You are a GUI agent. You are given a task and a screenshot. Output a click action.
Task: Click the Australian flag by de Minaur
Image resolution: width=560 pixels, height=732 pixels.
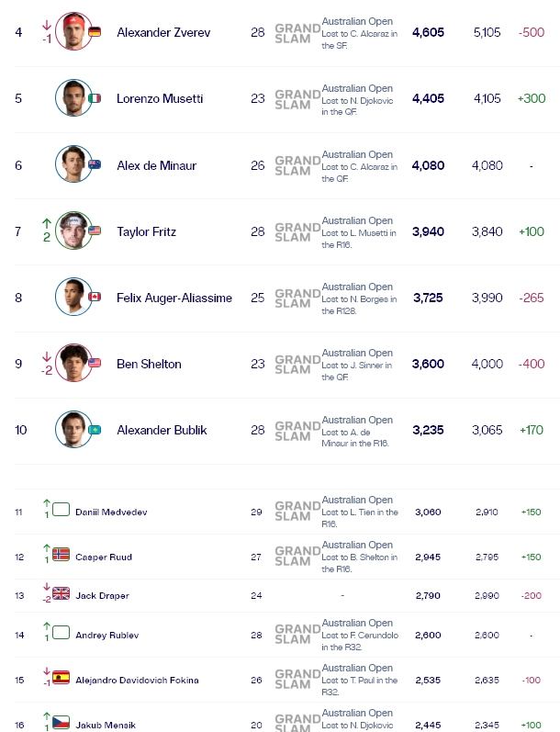pyautogui.click(x=95, y=164)
